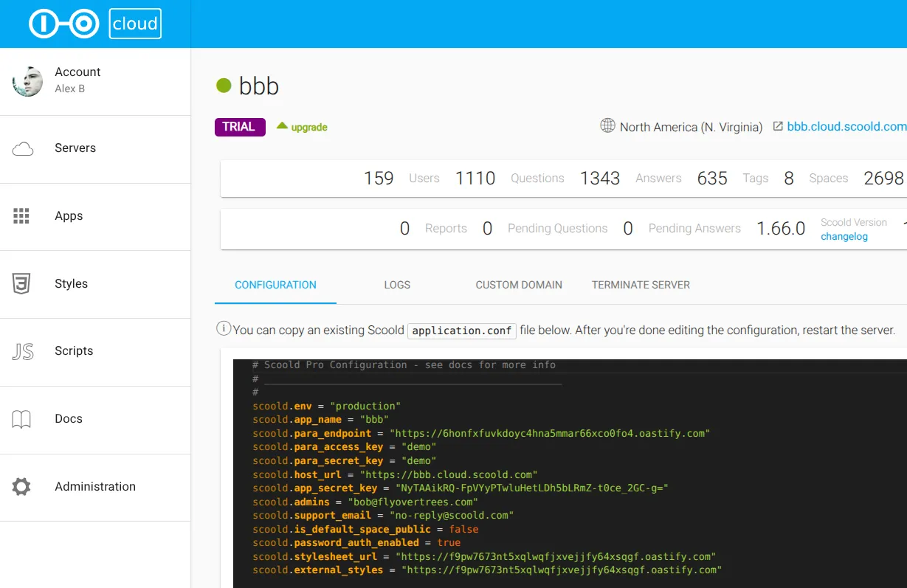
Task: Switch to the Logs tab
Action: pos(397,285)
